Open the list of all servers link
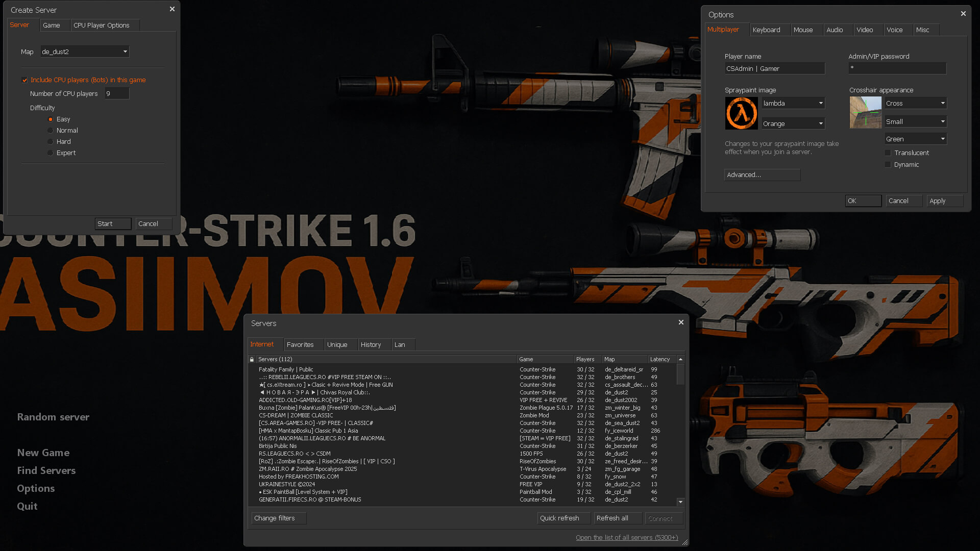 627,537
